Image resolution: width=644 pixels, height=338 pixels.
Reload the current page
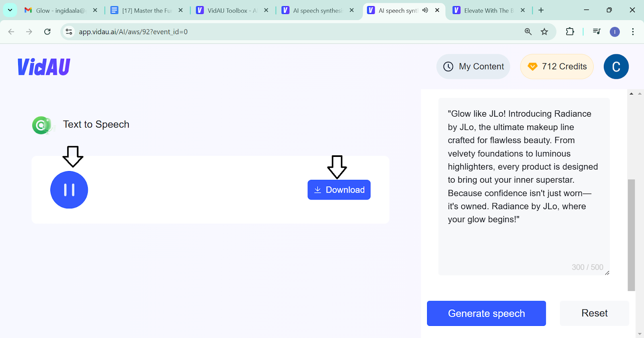coord(47,32)
